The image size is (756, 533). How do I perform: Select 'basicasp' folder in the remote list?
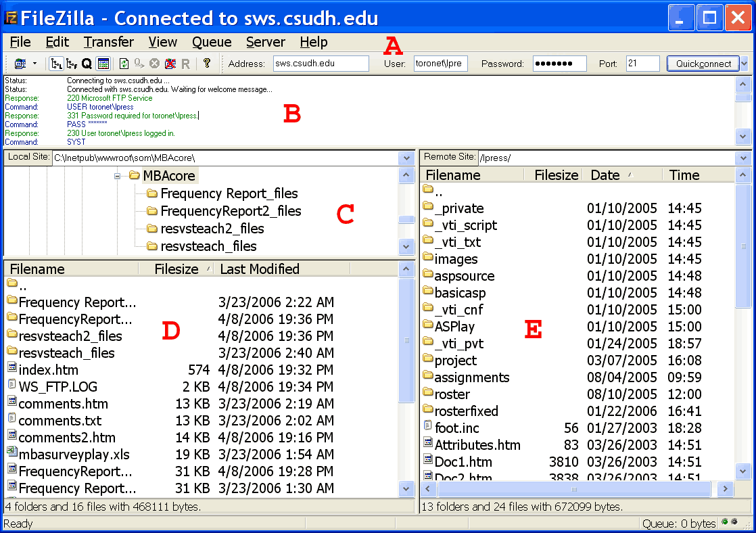460,293
